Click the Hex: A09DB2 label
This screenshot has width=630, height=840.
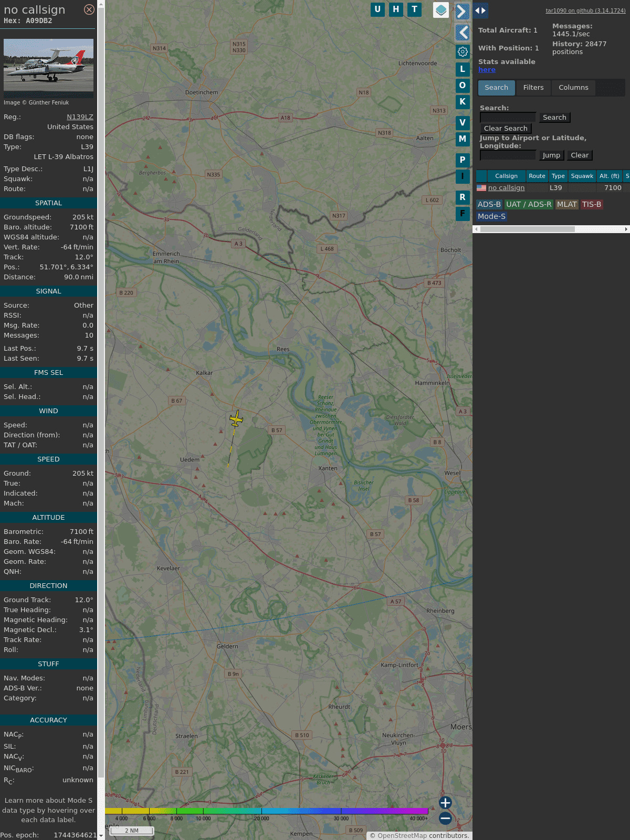[x=28, y=21]
